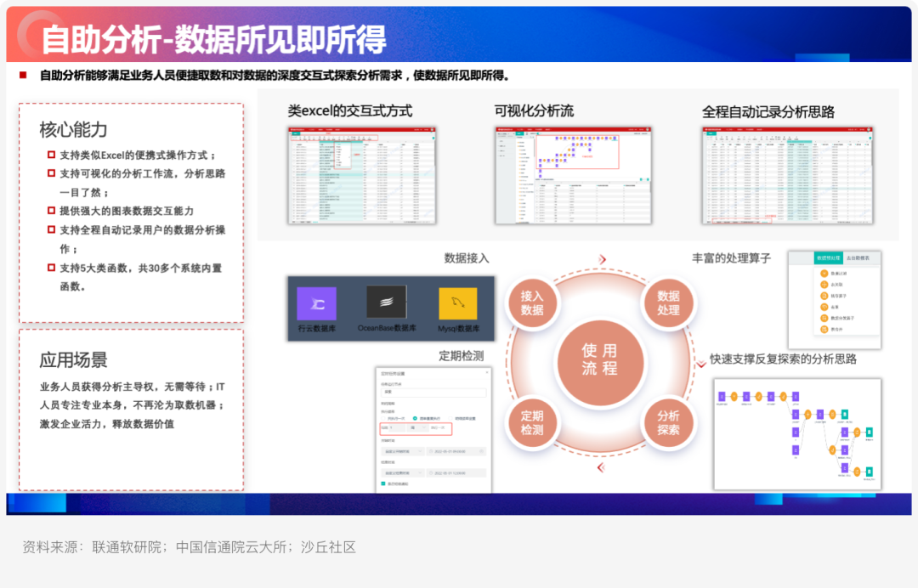Viewport: 918px width, 588px height.
Task: Open the unit dropdown inside the red-outlined row
Action: coord(418,427)
